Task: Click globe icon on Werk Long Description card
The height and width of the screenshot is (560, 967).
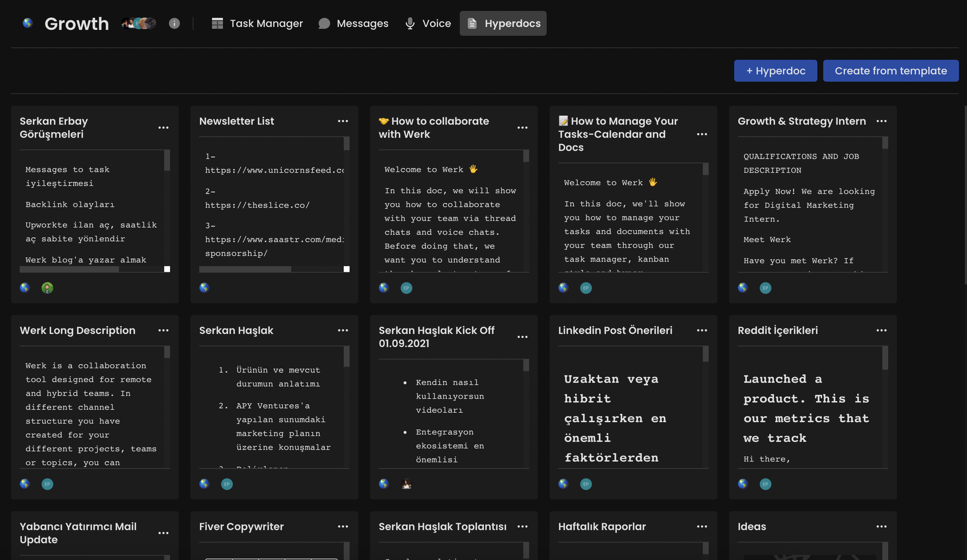Action: tap(25, 484)
